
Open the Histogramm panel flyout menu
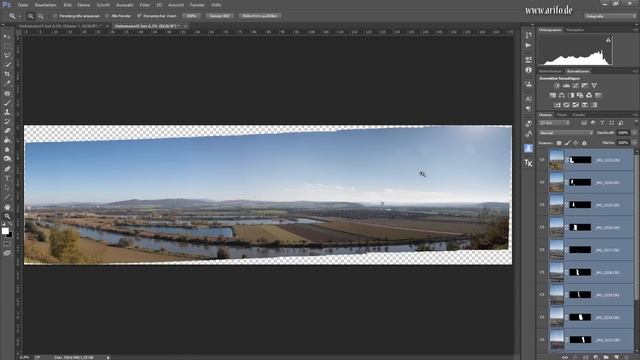635,30
